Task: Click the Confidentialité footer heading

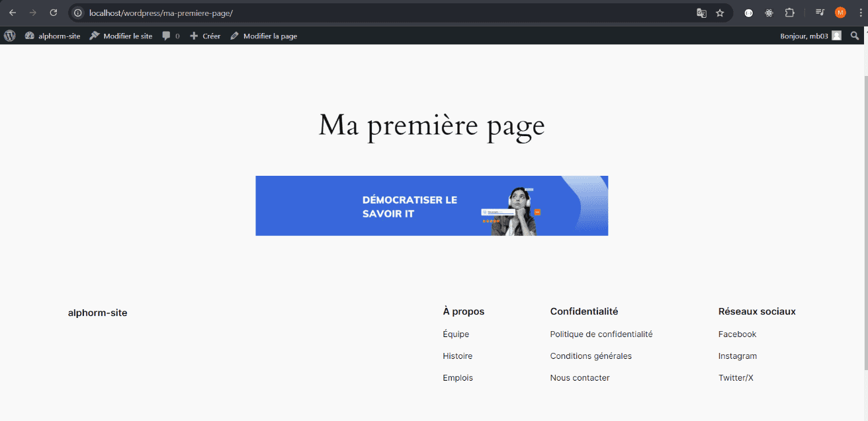Action: (x=584, y=311)
